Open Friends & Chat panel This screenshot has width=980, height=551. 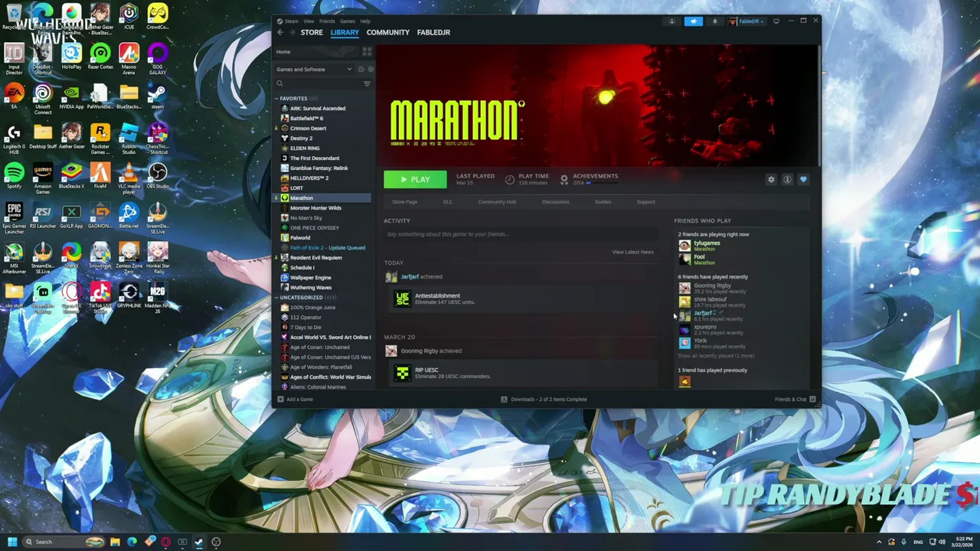coord(795,399)
